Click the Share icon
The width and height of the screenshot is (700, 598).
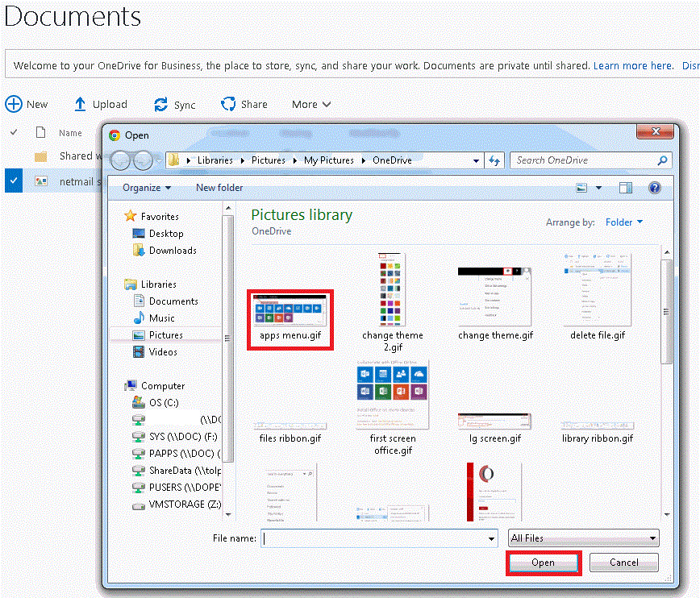click(228, 104)
